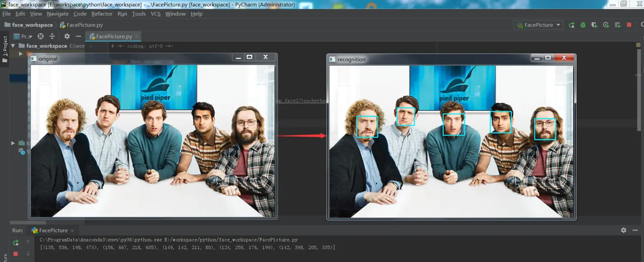Click the coding utf-8 comment line

click(x=142, y=46)
